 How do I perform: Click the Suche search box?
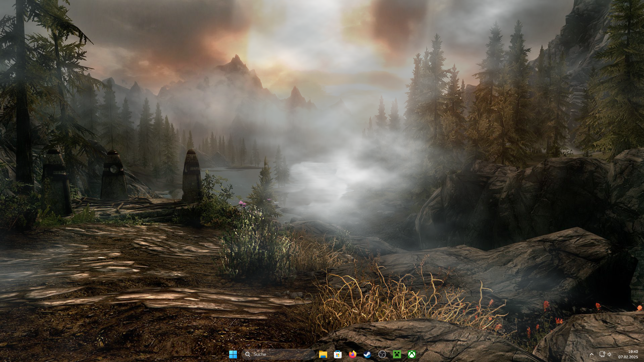[x=278, y=354]
